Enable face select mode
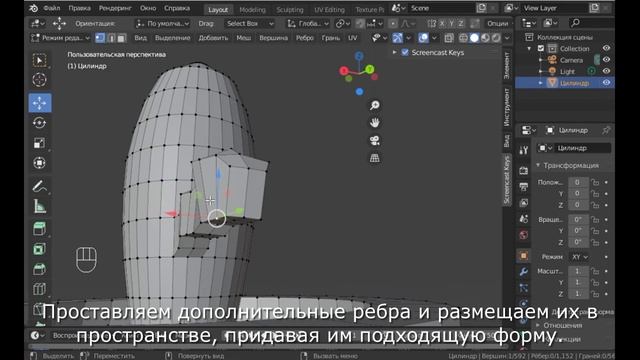640x360 pixels. 121,38
